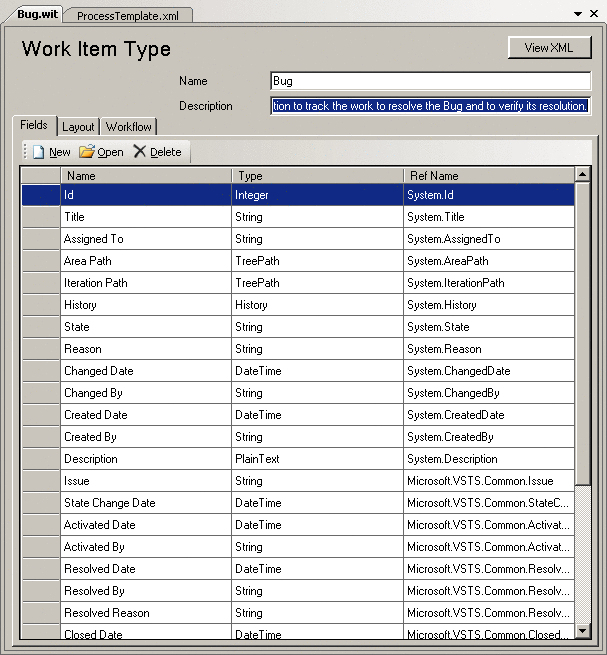This screenshot has width=607, height=655.
Task: Click the PlainText type cell
Action: 317,459
